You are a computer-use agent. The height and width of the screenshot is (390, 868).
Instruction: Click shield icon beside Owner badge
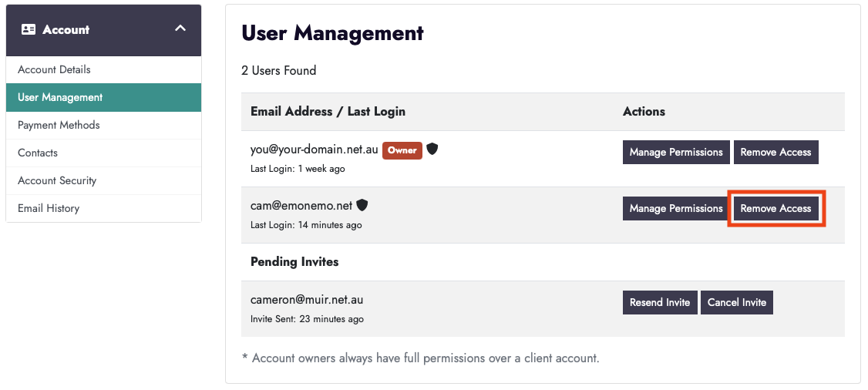[432, 150]
